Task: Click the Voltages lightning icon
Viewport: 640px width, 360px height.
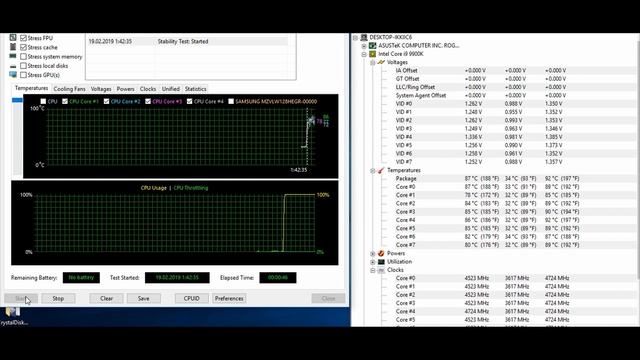Action: [381, 62]
